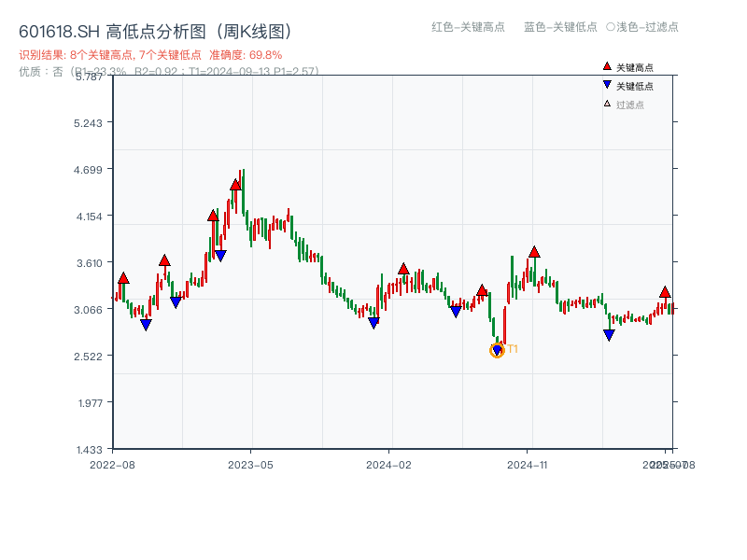
Task: Click the 蓝色-关键低点 header label
Action: click(560, 27)
